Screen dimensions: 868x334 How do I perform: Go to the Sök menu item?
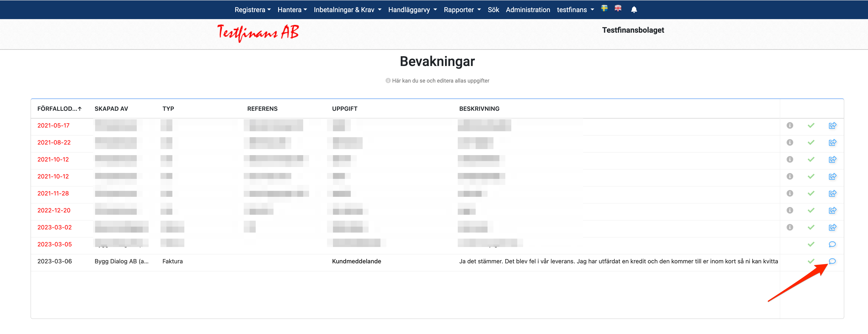493,10
